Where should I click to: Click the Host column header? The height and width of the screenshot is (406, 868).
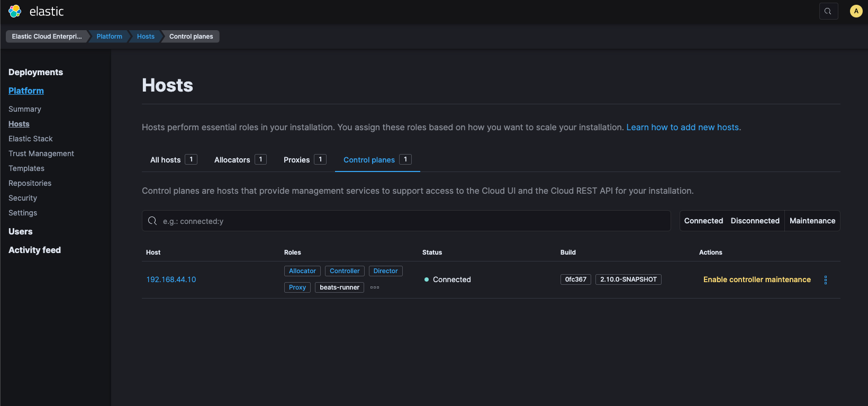pos(153,252)
